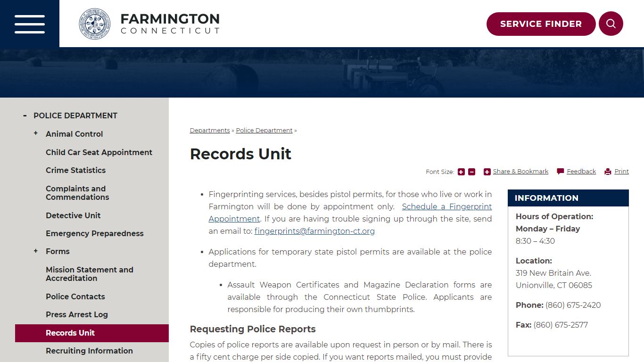Open the Service Finder
Viewport: 644px width, 362px height.
point(541,24)
